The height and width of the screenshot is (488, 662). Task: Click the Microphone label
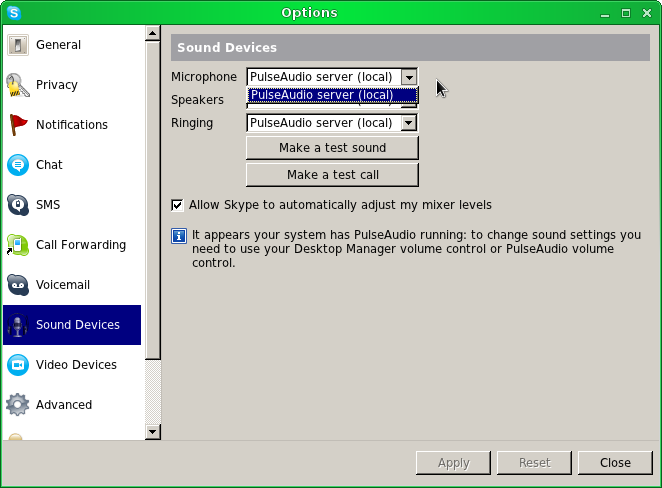pos(204,77)
